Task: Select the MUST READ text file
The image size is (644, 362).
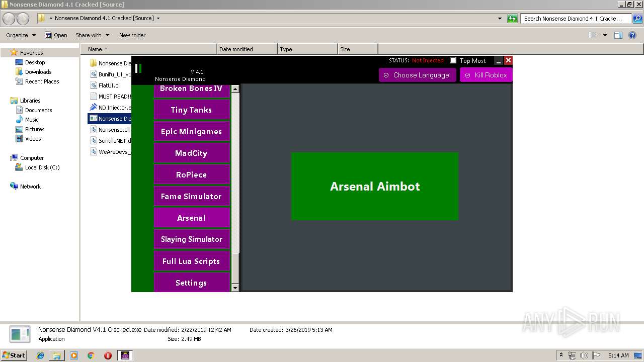Action: tap(111, 97)
